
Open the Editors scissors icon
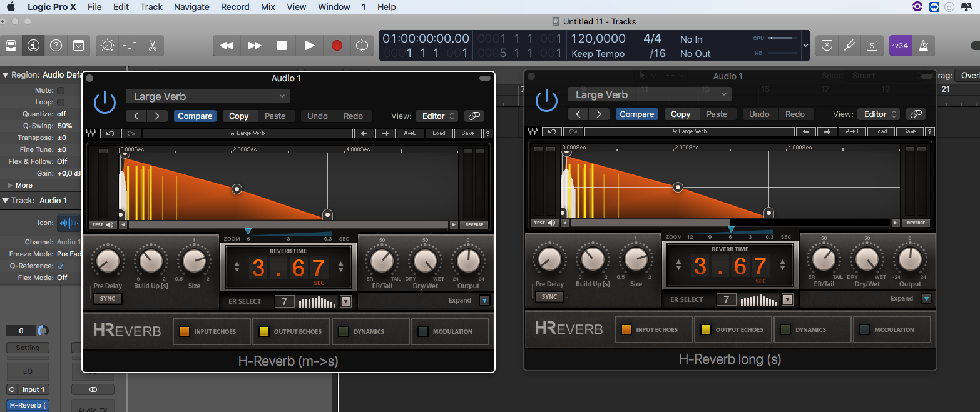[152, 46]
